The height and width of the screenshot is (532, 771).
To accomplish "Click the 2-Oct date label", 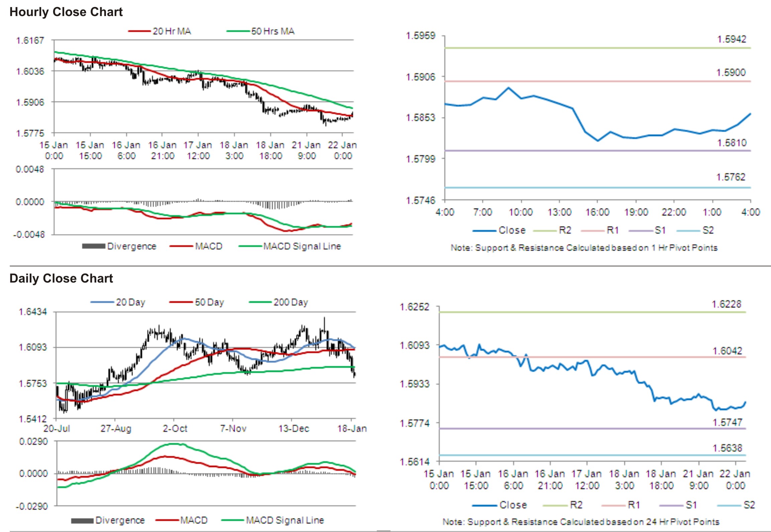I will click(x=175, y=429).
